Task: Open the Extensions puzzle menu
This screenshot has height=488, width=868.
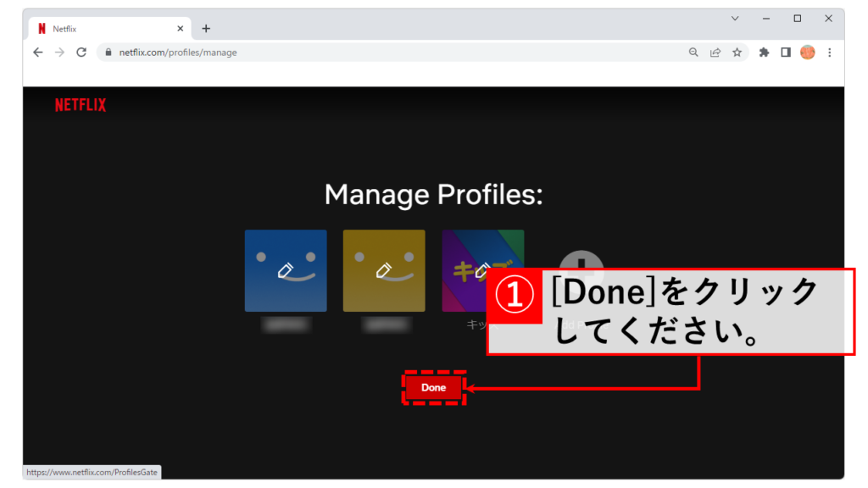Action: [764, 53]
